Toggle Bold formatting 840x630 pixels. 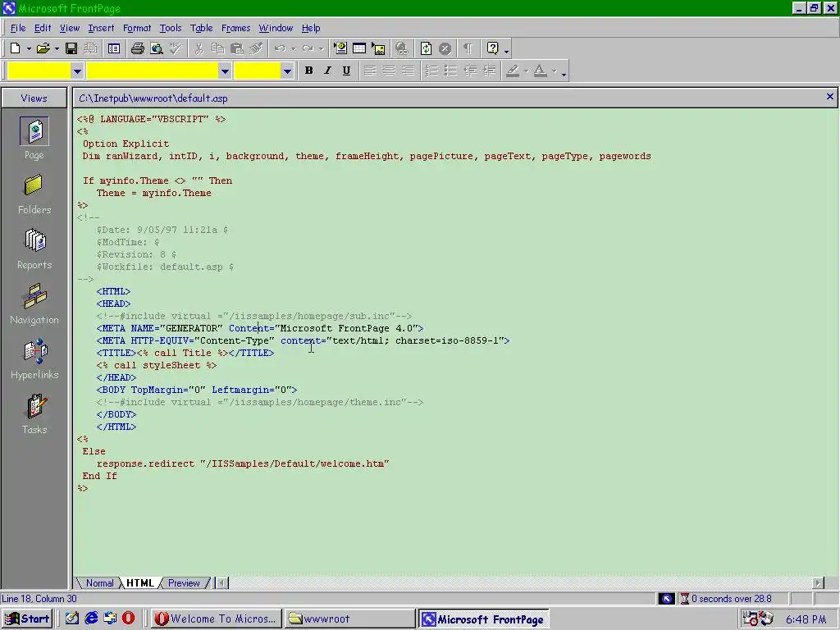click(x=308, y=71)
